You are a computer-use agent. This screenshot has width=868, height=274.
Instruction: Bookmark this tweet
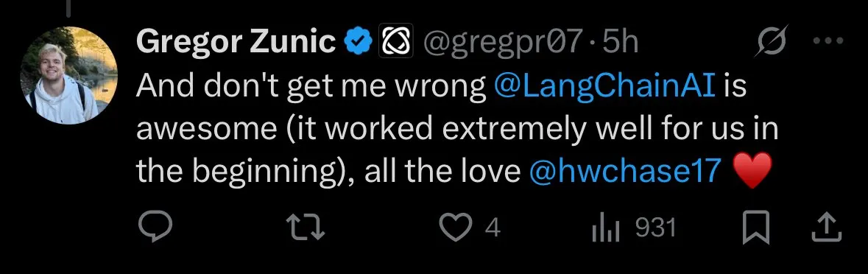click(755, 228)
